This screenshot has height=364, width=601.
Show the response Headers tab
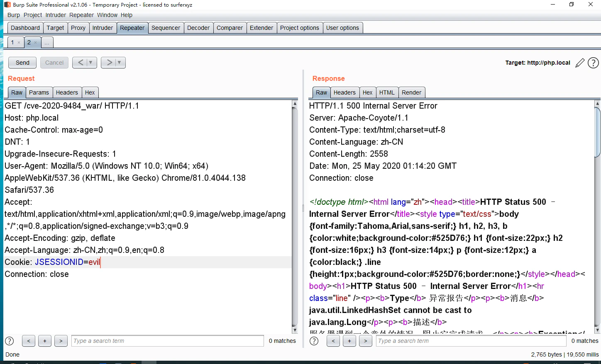344,92
